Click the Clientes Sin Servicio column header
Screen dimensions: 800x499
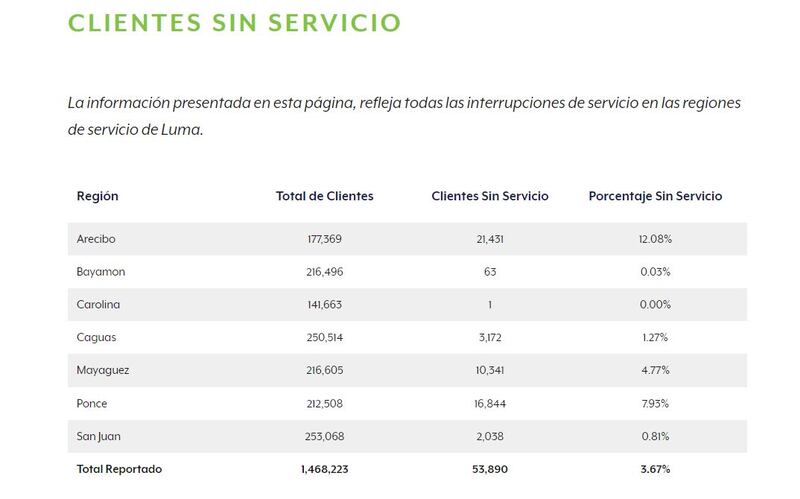click(x=490, y=196)
